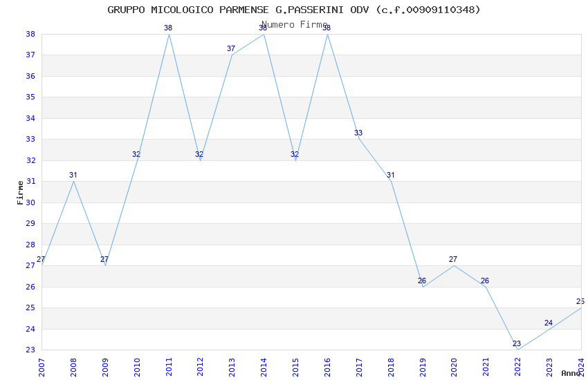Select the subtitle "Numero Firme"

tap(295, 24)
